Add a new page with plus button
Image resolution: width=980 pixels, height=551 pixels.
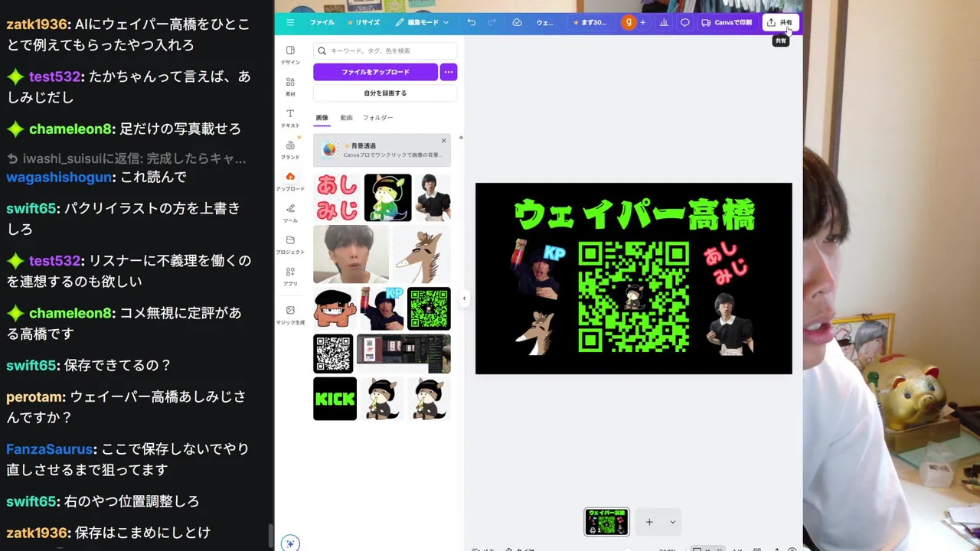pyautogui.click(x=649, y=522)
